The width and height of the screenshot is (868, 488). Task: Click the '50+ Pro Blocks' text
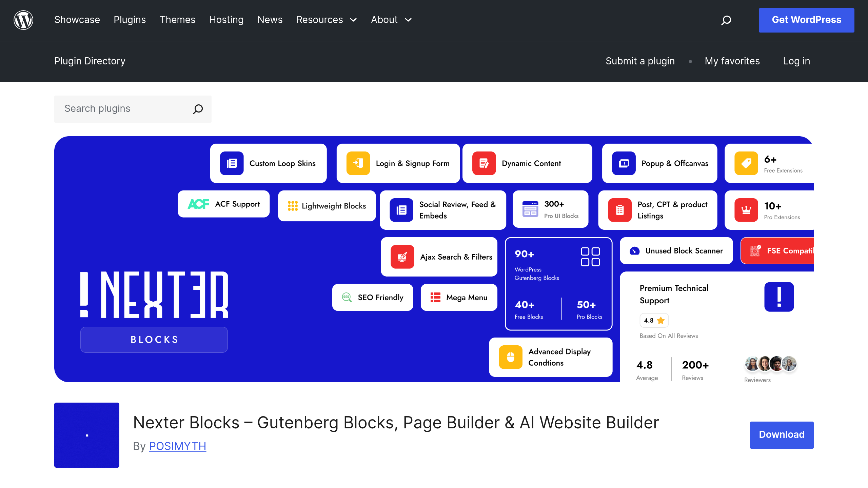[x=589, y=310]
